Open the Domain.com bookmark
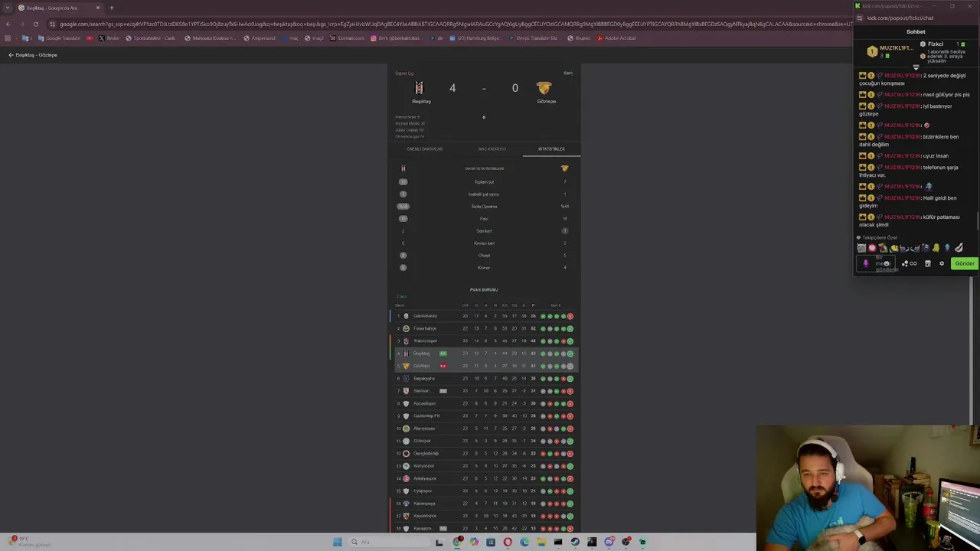Image resolution: width=980 pixels, height=551 pixels. (x=348, y=37)
